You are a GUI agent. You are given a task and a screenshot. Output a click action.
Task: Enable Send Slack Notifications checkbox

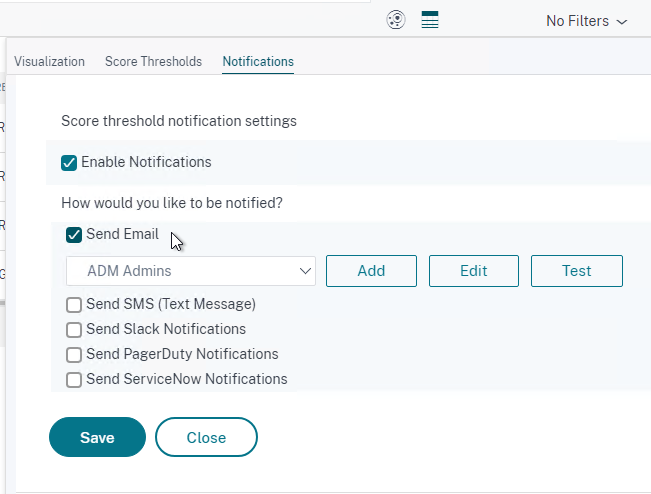pos(74,330)
